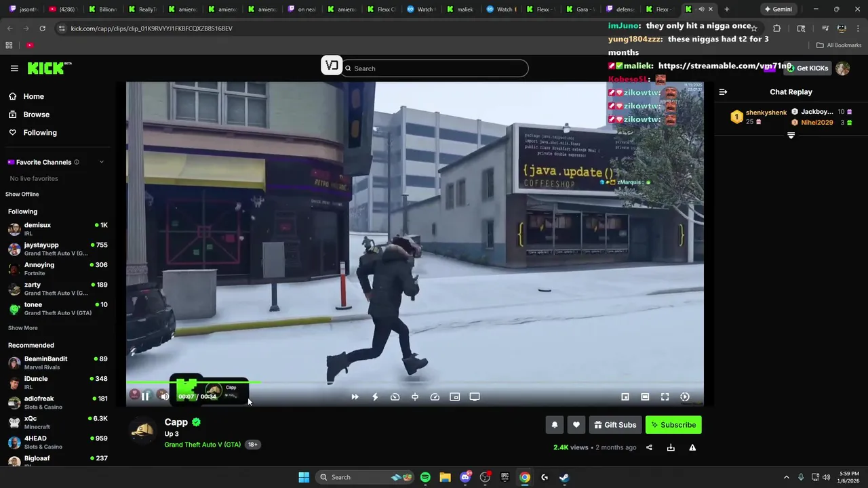Click the notification bell for Capp
868x488 pixels.
pyautogui.click(x=555, y=425)
